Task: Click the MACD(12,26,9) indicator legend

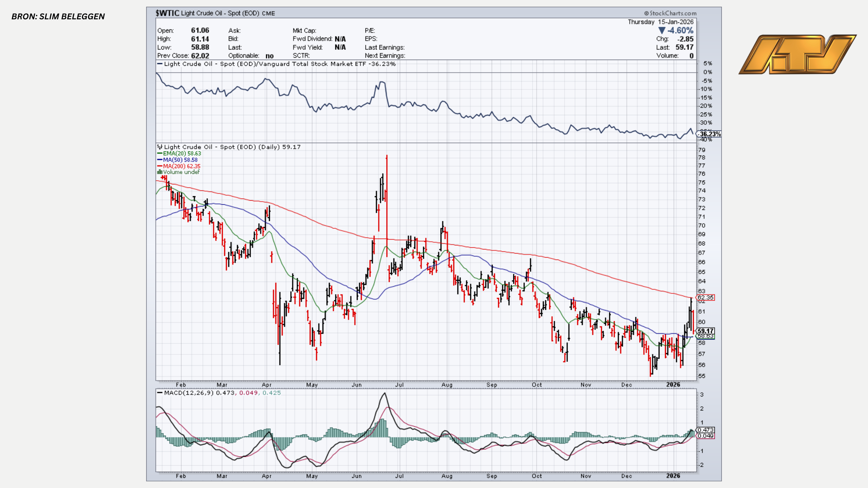Action: click(189, 393)
